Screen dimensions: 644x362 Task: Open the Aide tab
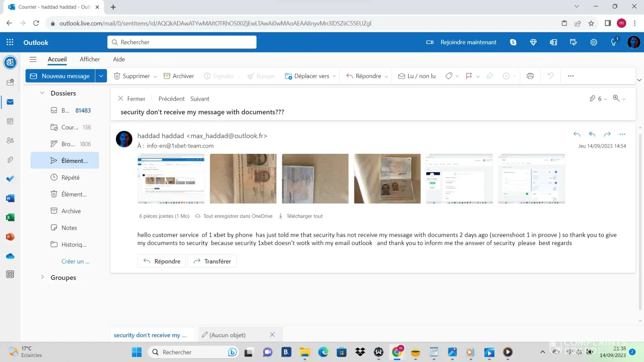[119, 59]
